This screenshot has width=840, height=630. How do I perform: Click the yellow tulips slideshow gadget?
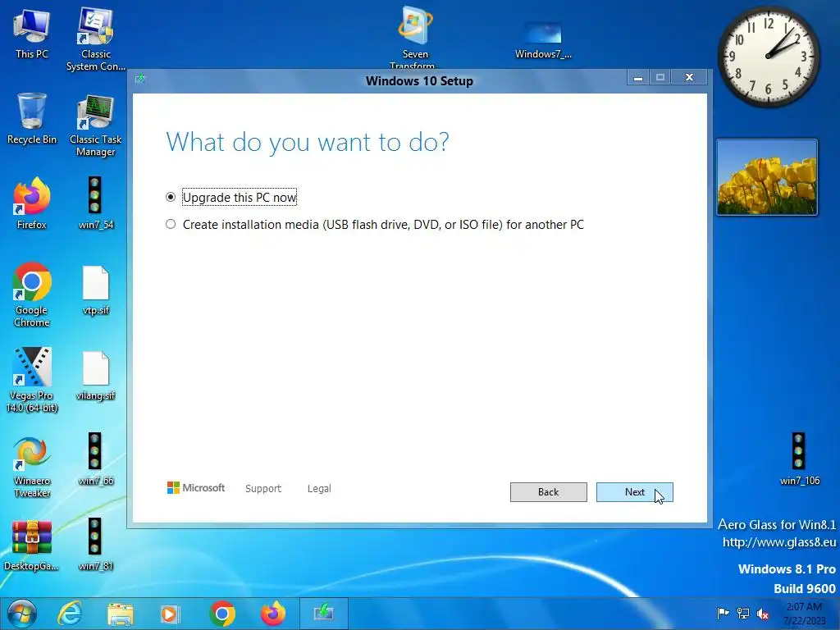(x=767, y=177)
